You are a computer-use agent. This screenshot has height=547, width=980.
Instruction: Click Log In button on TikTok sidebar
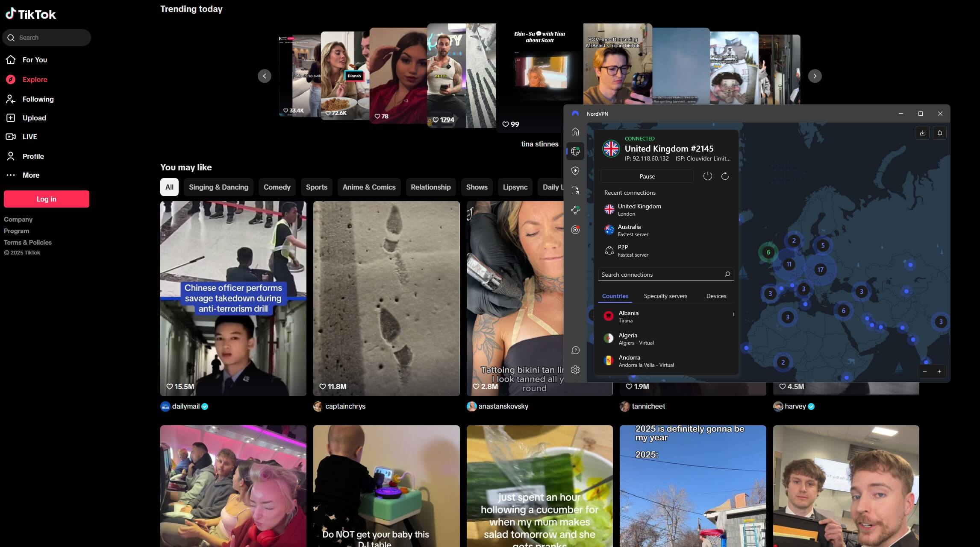point(47,199)
